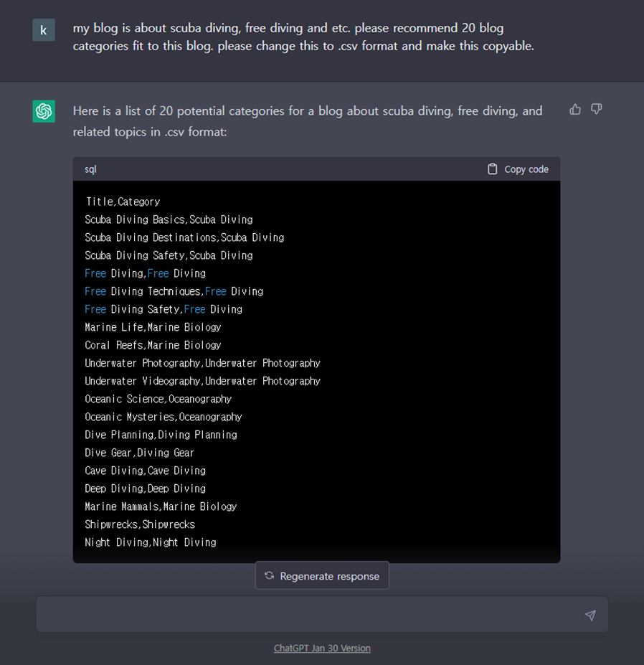Click the clipboard icon beside Copy code
The image size is (644, 665).
[x=492, y=169]
